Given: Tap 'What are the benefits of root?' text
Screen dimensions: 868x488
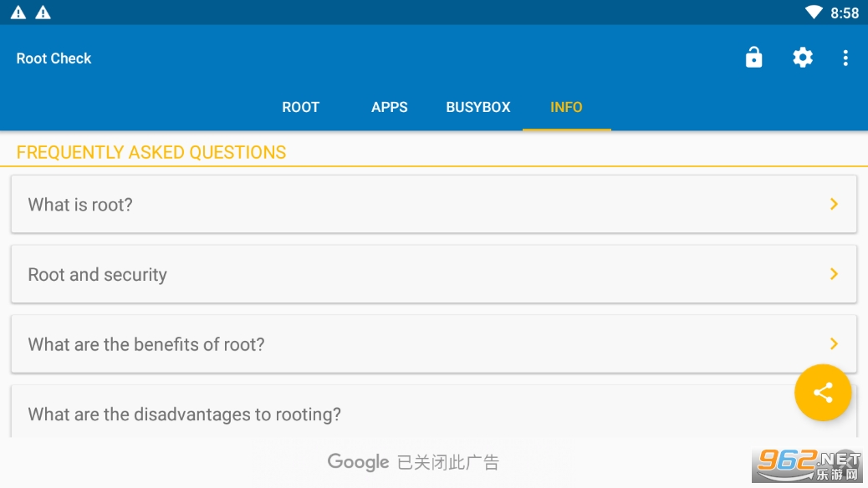Looking at the screenshot, I should coord(146,344).
